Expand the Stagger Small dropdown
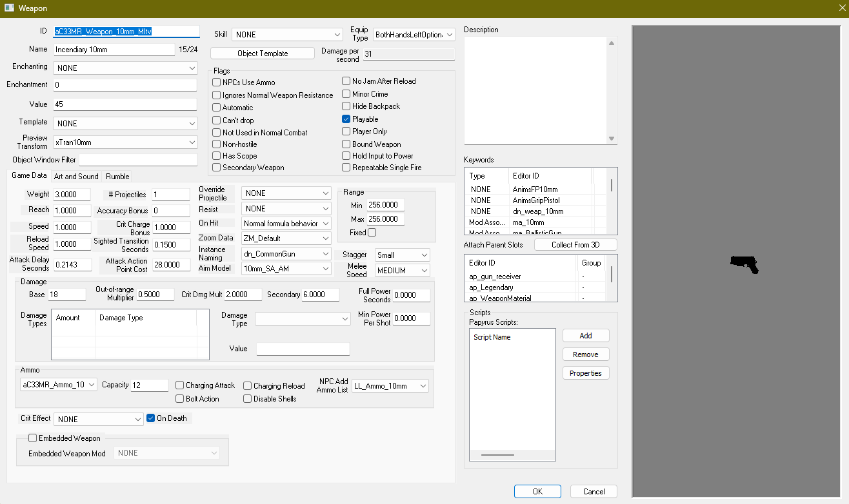 (403, 255)
